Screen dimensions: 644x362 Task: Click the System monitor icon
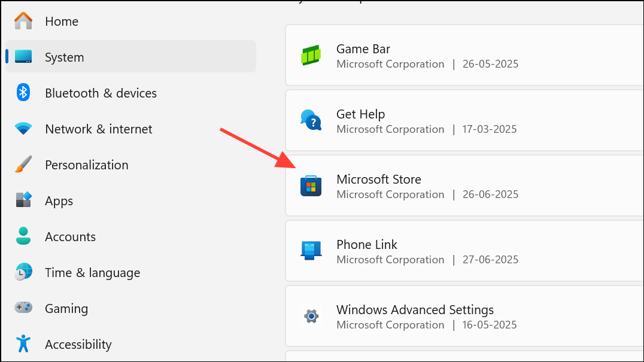tap(23, 57)
